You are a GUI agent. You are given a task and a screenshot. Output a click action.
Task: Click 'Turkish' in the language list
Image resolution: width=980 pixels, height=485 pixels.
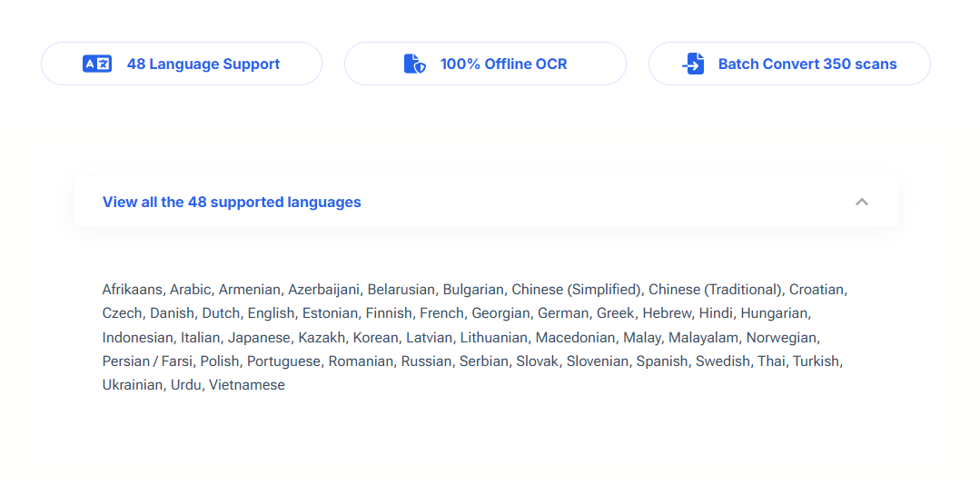point(817,361)
